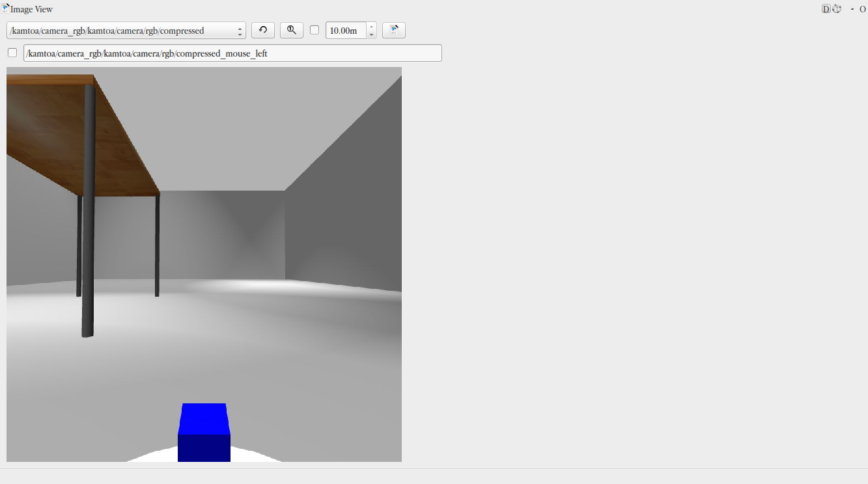Refresh the image topics list
The height and width of the screenshot is (484, 868).
click(x=263, y=31)
